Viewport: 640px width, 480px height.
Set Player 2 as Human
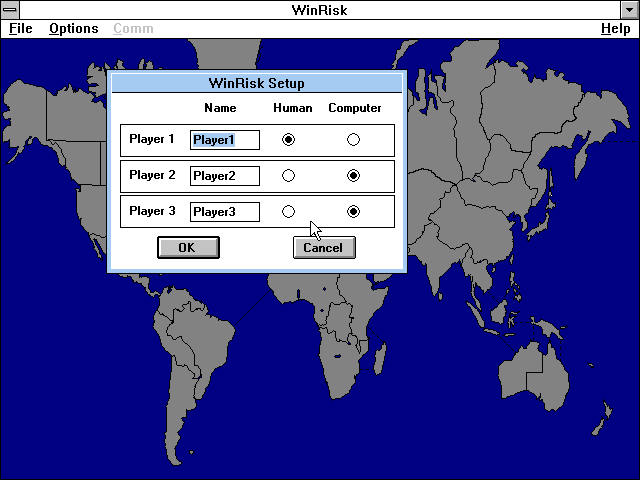click(288, 176)
